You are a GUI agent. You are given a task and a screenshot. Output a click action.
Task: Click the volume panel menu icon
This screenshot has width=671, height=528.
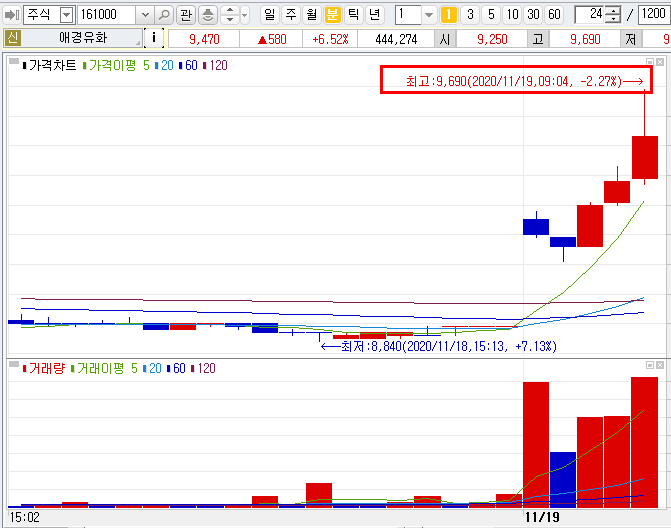tap(14, 365)
